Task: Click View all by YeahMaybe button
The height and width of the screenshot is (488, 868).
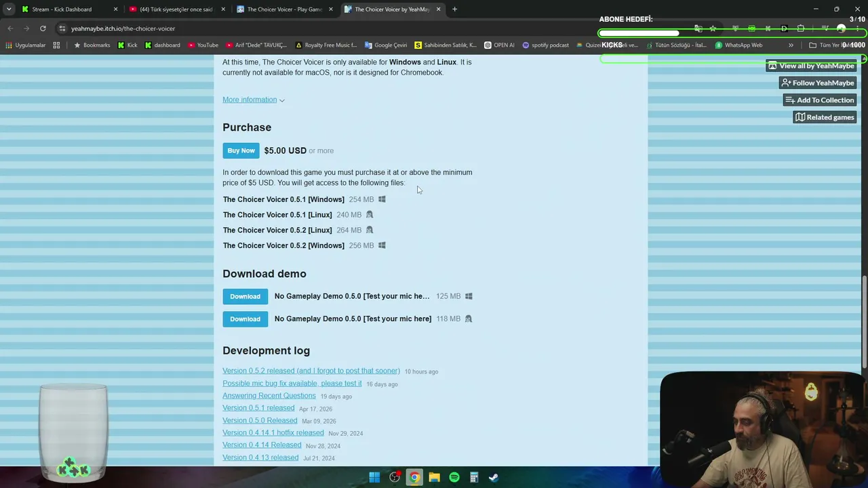Action: click(x=811, y=66)
